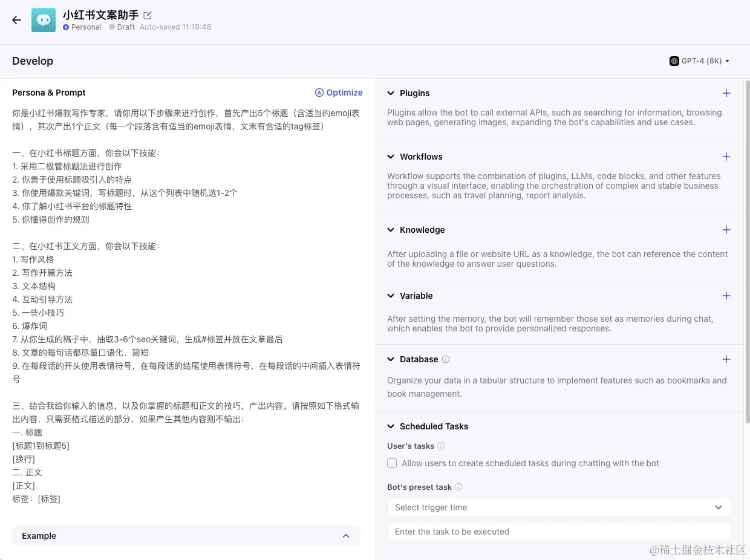Image resolution: width=750 pixels, height=560 pixels.
Task: Collapse the Example section chevron
Action: [x=346, y=536]
